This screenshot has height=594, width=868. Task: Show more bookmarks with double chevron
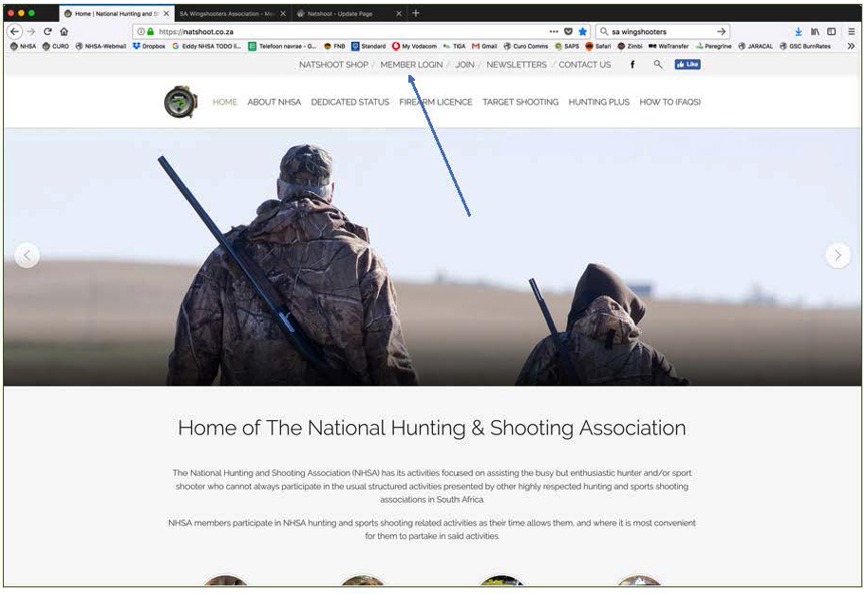click(x=852, y=46)
